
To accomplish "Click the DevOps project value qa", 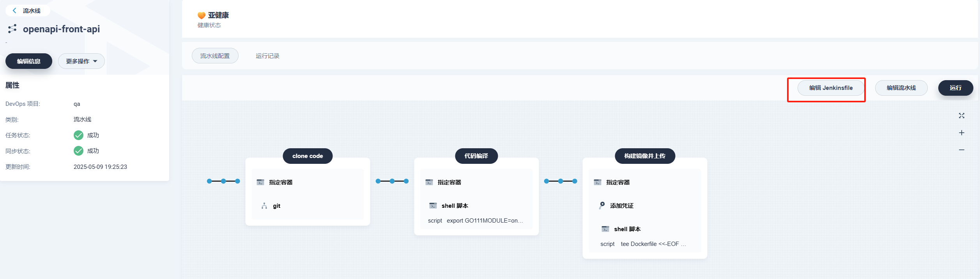I will click(x=77, y=104).
